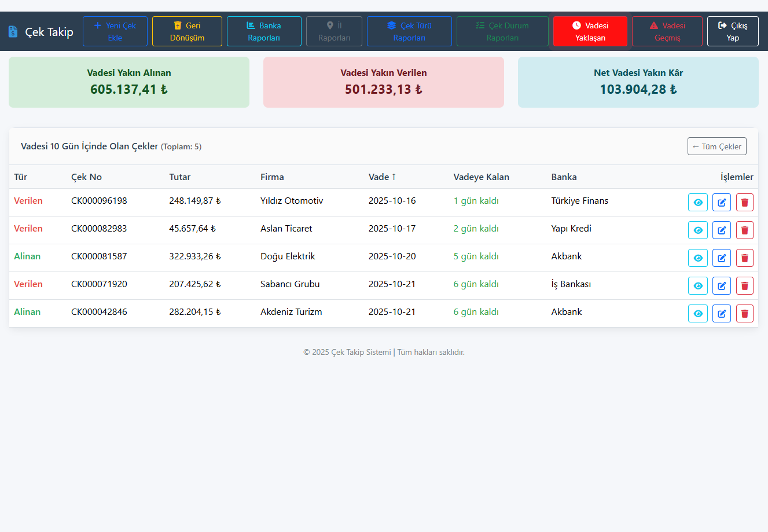Show details for Aslan Ticaret check

click(x=697, y=230)
